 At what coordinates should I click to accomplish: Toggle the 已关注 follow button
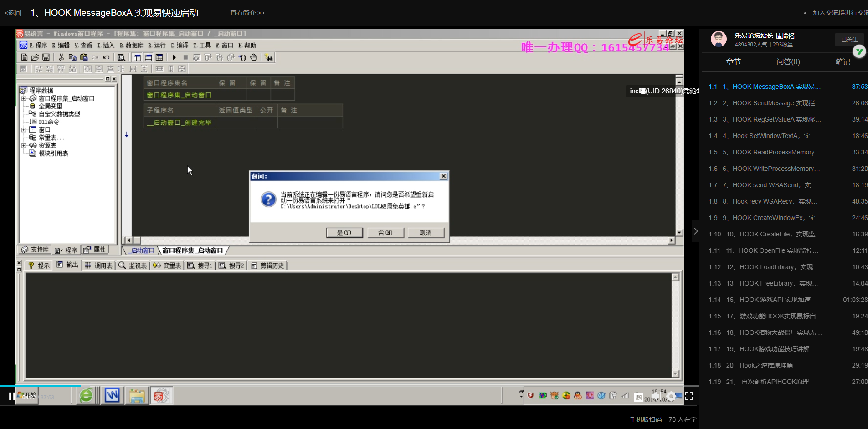pos(849,40)
